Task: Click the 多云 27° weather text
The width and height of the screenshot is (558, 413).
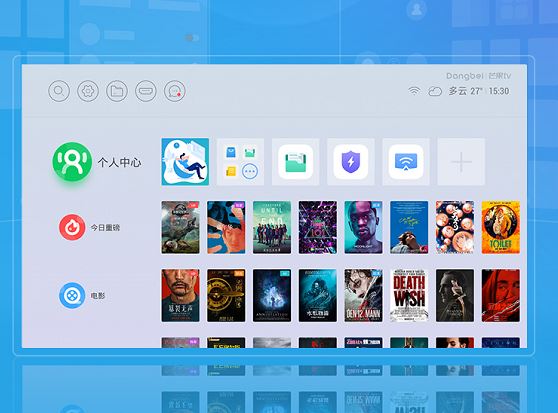Action: point(465,91)
